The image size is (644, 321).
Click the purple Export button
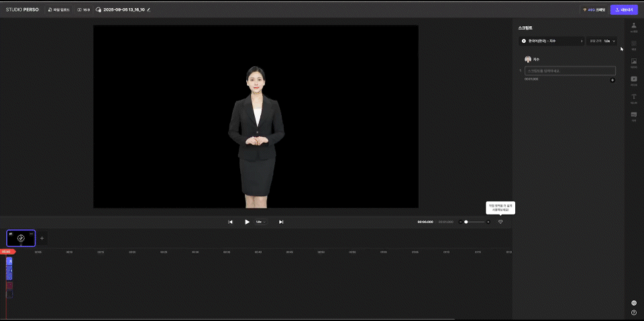[x=623, y=10]
